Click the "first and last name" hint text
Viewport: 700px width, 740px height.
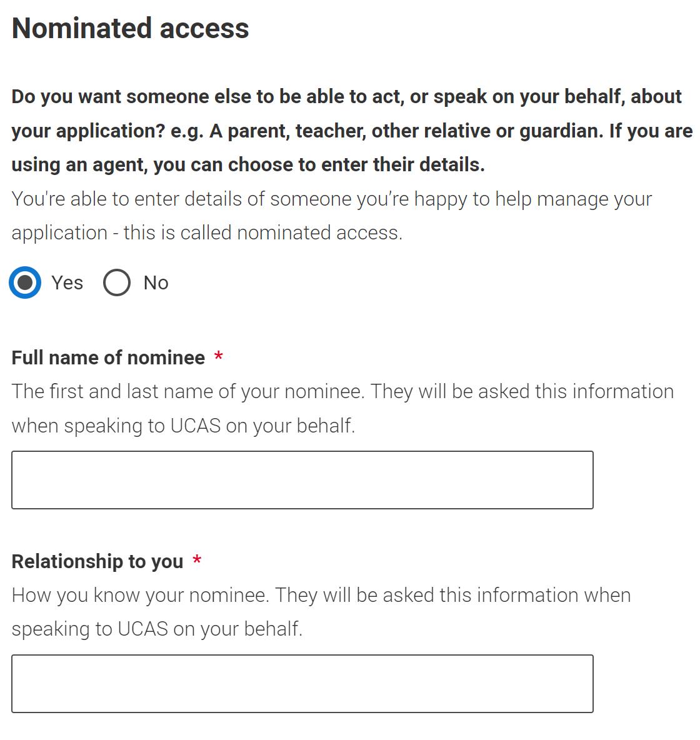187,391
